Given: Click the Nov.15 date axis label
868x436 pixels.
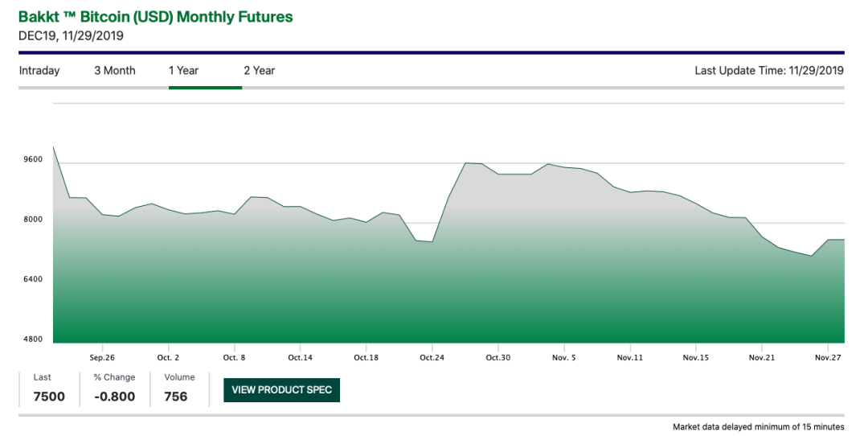Looking at the screenshot, I should coord(696,358).
